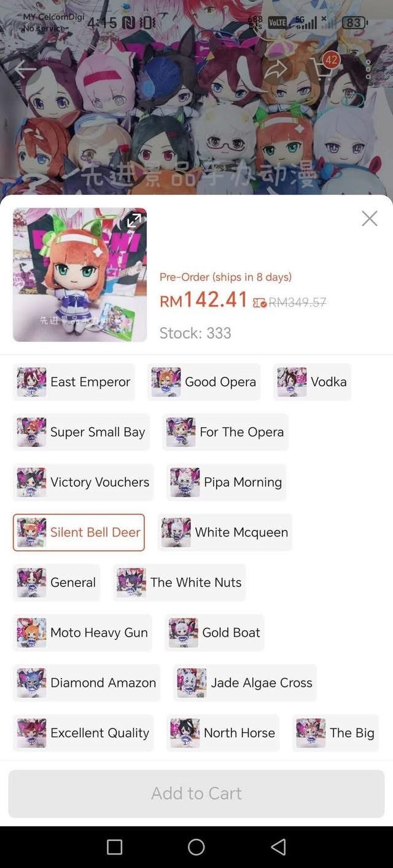Pick the White Mcqueen variation
Viewport: 393px width, 868px height.
(225, 532)
